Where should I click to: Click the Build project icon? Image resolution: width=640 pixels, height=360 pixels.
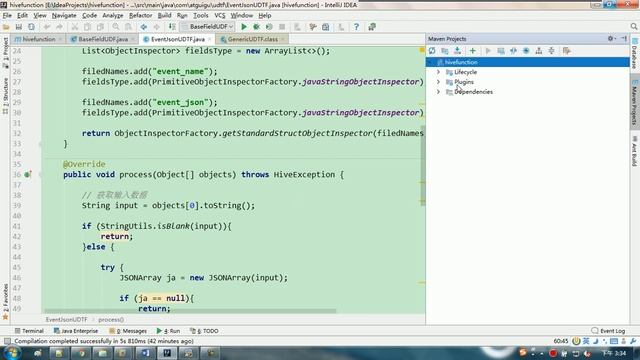[172, 27]
